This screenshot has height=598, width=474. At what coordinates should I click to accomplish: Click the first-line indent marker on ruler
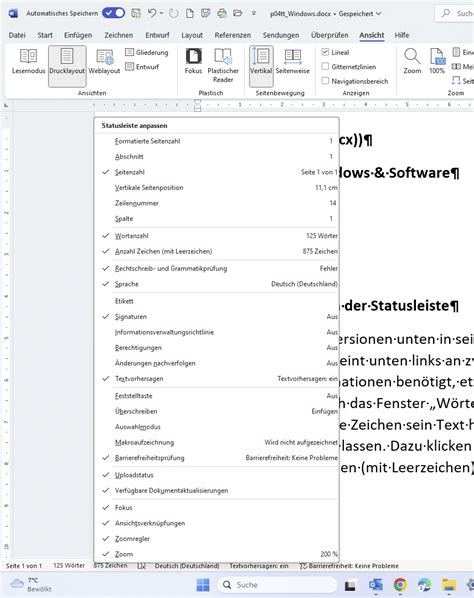click(197, 101)
